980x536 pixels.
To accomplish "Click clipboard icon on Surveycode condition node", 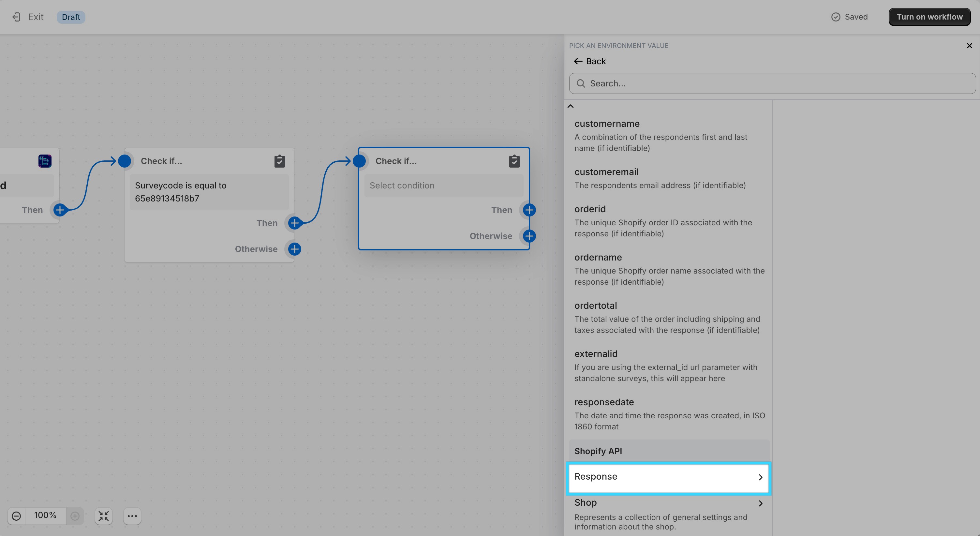I will point(280,161).
